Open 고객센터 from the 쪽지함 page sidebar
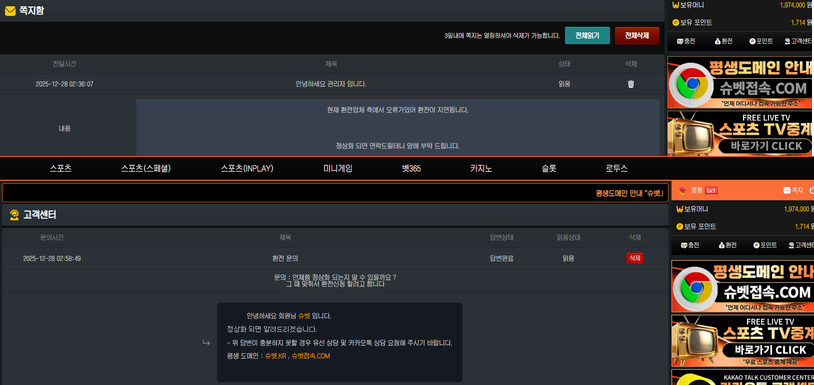Viewport: 814px width, 385px height. coord(799,42)
